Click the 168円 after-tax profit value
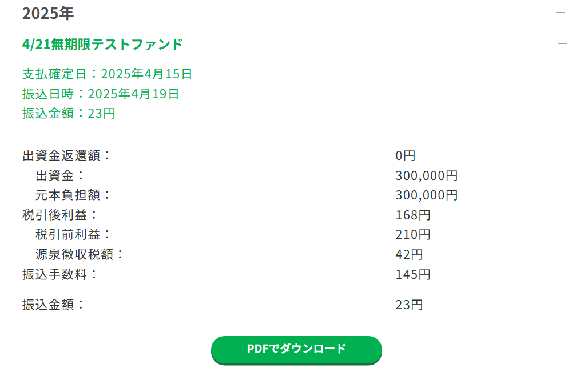 point(412,215)
